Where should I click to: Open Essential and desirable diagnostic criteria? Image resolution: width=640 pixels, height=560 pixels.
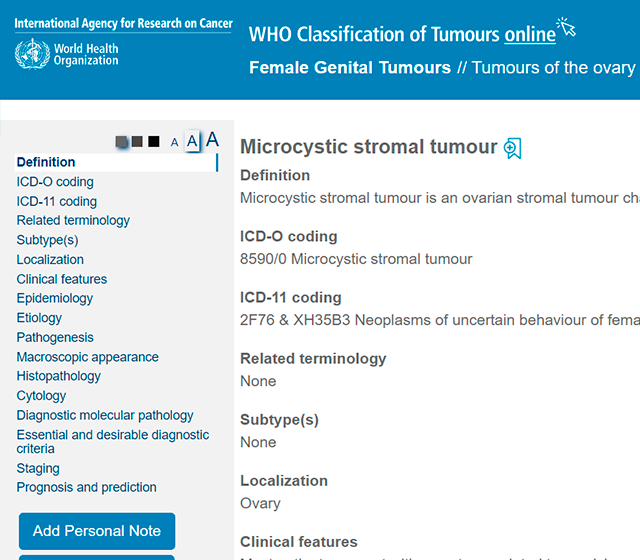pos(113,442)
